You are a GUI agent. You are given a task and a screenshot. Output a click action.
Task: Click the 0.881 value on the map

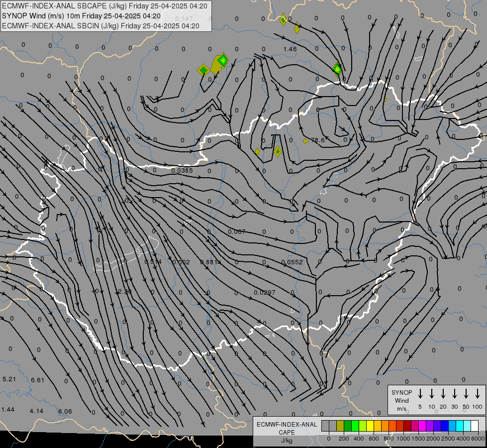[209, 262]
